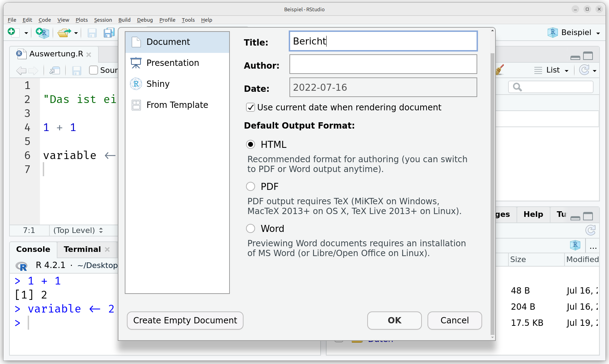Open the (Top Level) scope selector
Viewport: 609px width, 364px height.
pos(78,230)
